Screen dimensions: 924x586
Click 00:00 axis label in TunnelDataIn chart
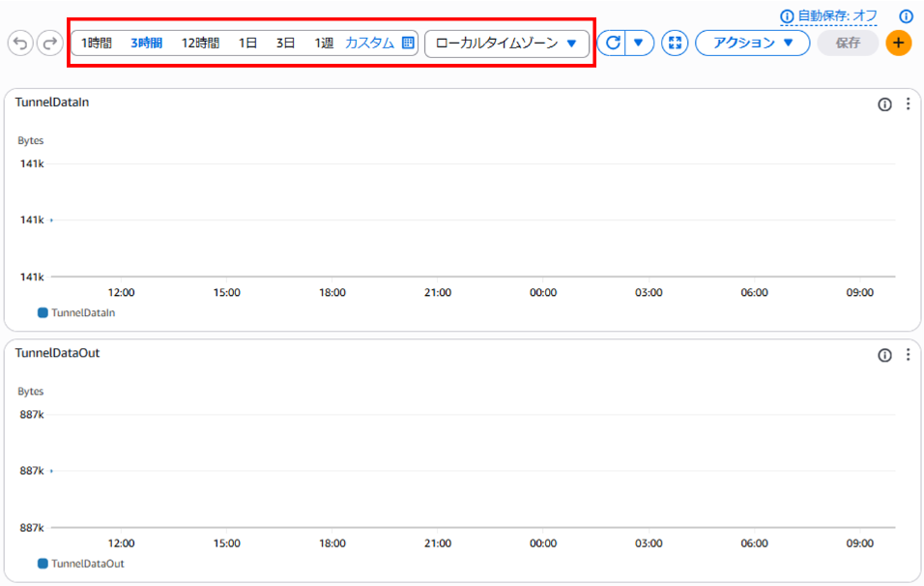coord(543,292)
